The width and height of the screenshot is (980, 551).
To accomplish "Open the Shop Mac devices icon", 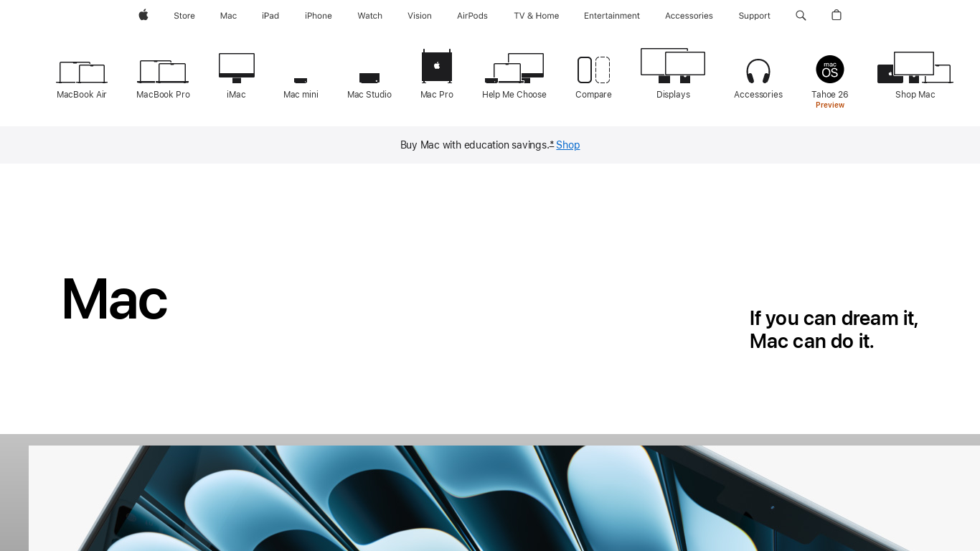I will coord(915,67).
